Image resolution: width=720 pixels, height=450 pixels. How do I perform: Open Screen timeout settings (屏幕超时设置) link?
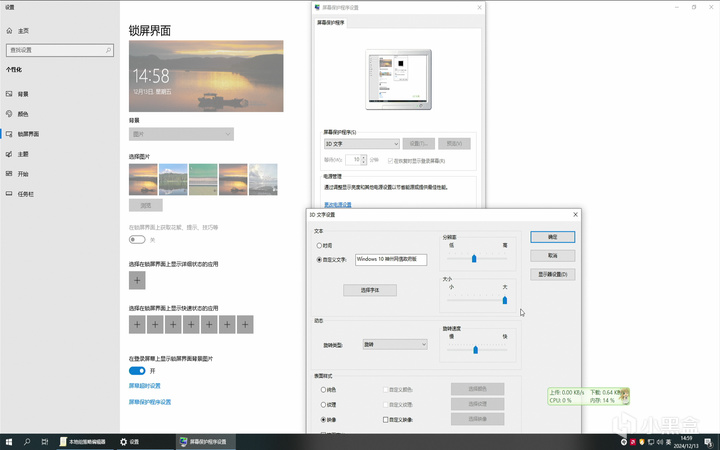pyautogui.click(x=145, y=386)
